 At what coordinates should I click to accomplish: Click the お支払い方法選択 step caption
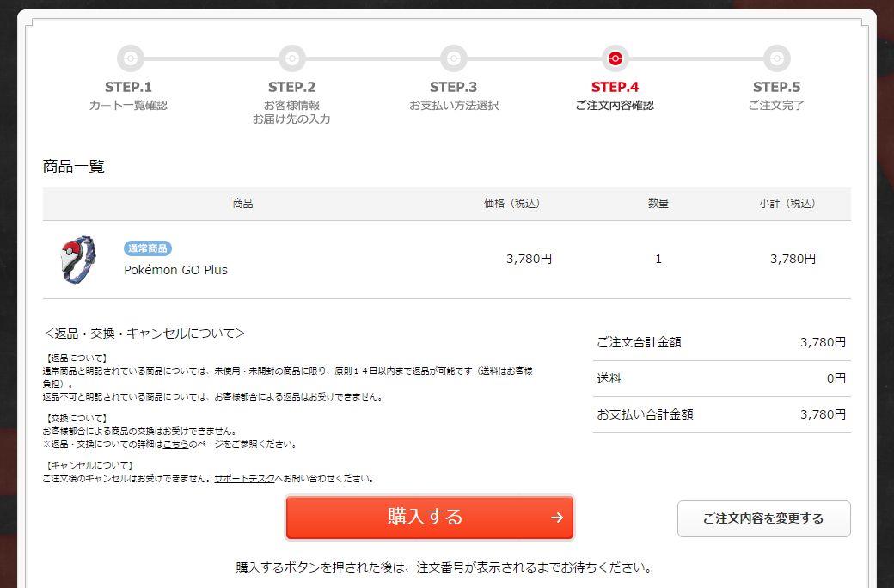click(x=454, y=106)
